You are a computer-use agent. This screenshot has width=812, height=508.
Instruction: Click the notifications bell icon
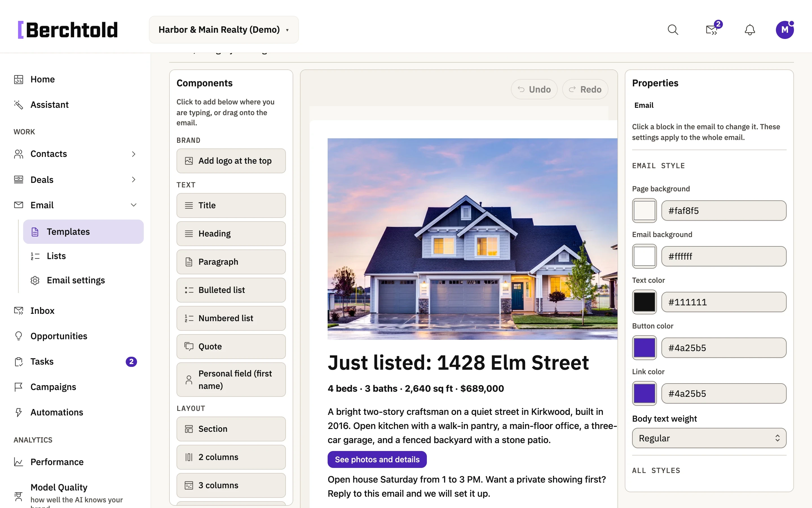pyautogui.click(x=750, y=30)
